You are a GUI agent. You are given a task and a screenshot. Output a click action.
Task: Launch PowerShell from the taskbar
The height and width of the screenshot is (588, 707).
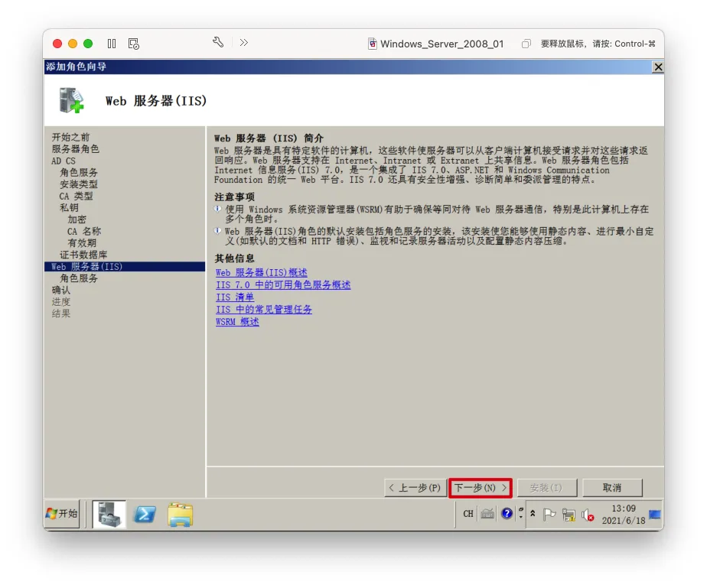145,514
